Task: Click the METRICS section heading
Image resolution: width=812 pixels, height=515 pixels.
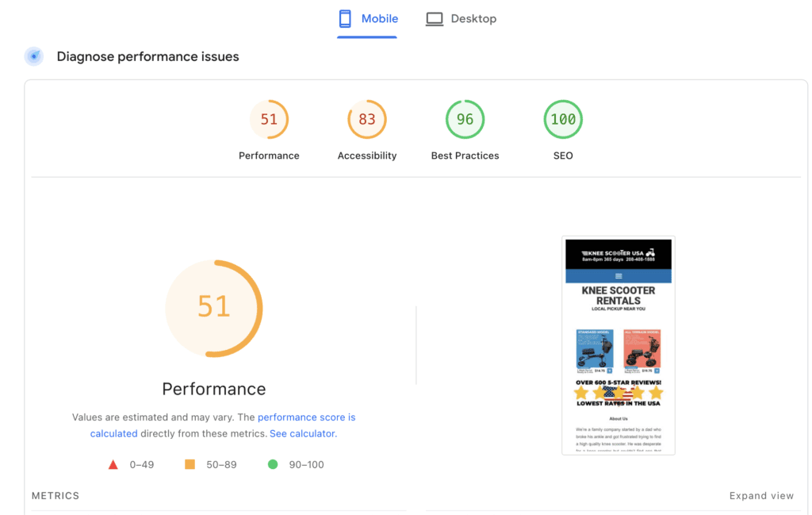Action: [x=56, y=496]
